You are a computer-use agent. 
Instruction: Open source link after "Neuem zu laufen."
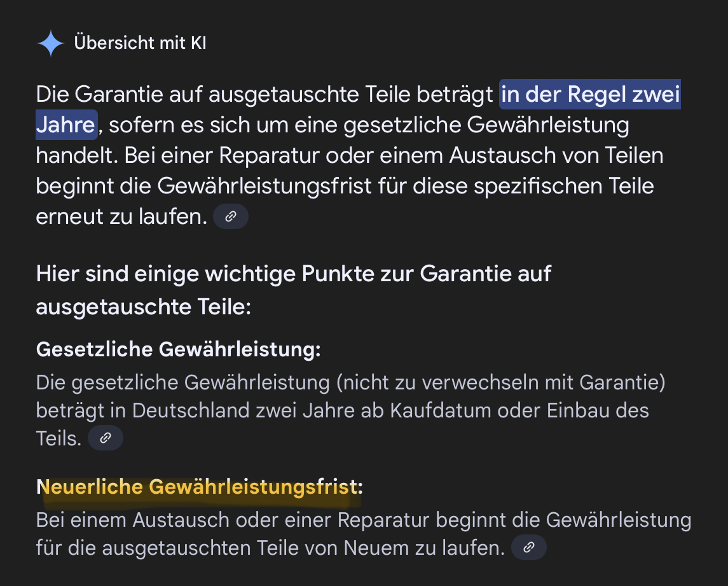point(529,547)
